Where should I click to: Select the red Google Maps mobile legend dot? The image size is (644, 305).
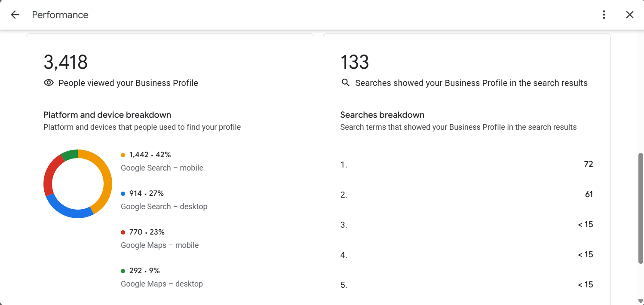click(123, 232)
